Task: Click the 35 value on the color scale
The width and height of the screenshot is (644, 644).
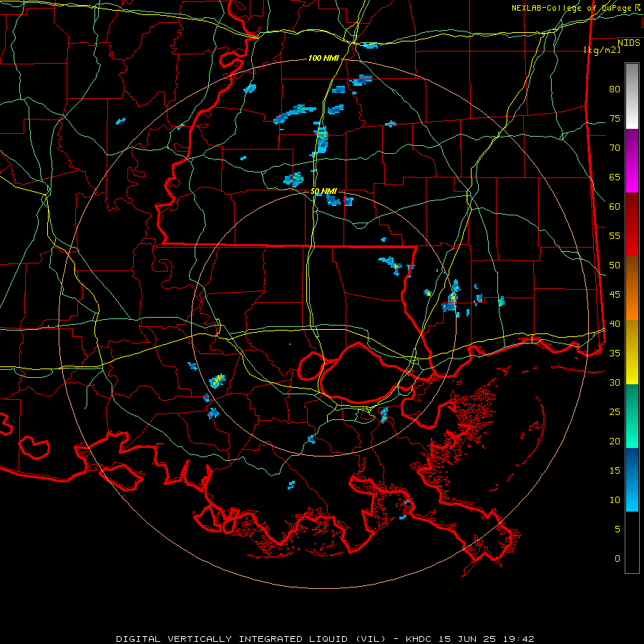Action: [x=615, y=353]
